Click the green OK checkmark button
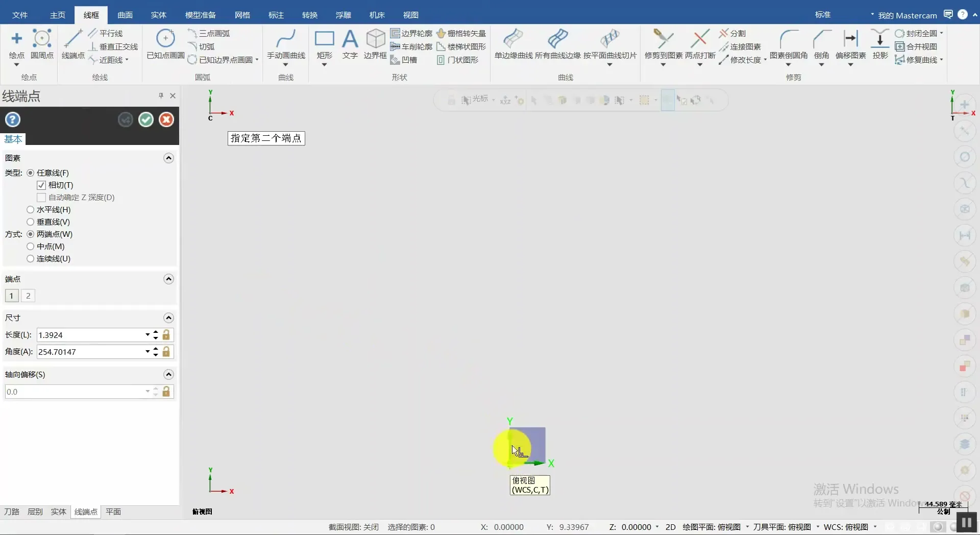The height and width of the screenshot is (535, 980). pos(146,119)
